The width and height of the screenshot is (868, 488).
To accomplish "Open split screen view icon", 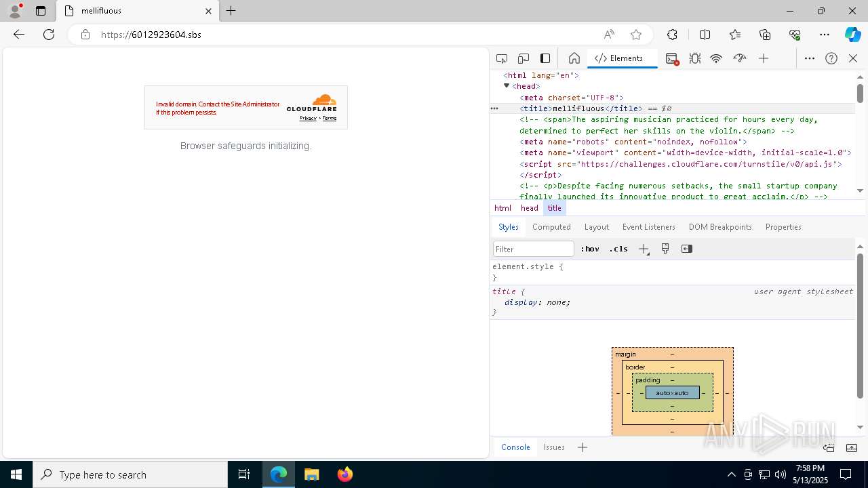I will pyautogui.click(x=705, y=35).
